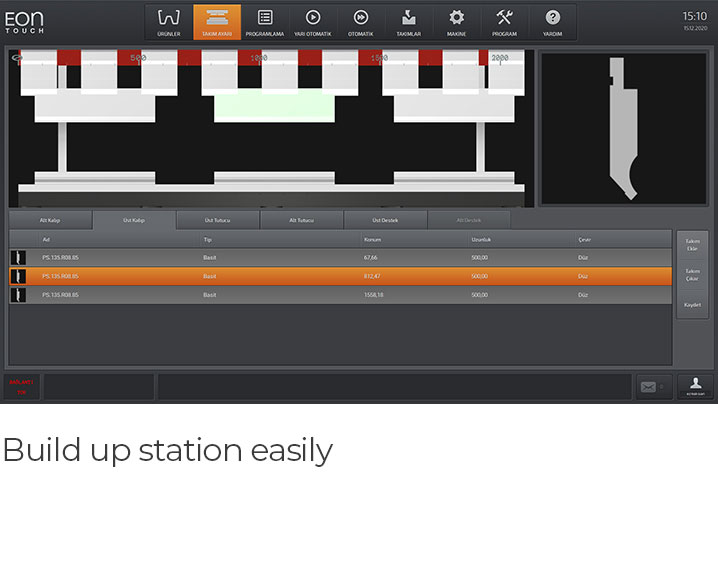Switch to the Üst Tutucu tab

218,220
